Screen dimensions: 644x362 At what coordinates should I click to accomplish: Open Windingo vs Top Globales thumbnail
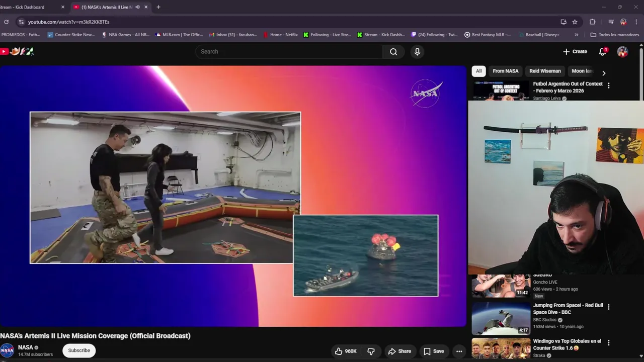[501, 348]
